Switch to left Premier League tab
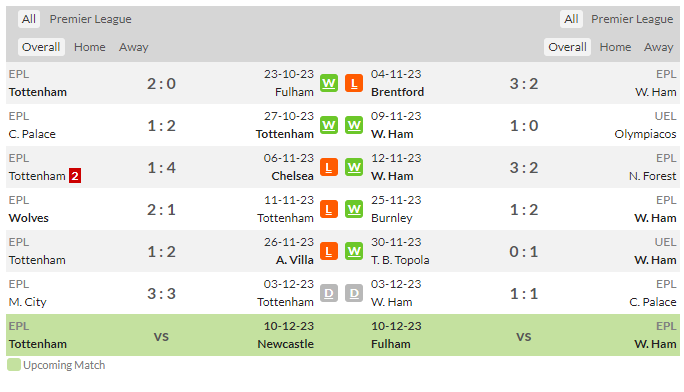Screen dimensions: 684x392 90,19
